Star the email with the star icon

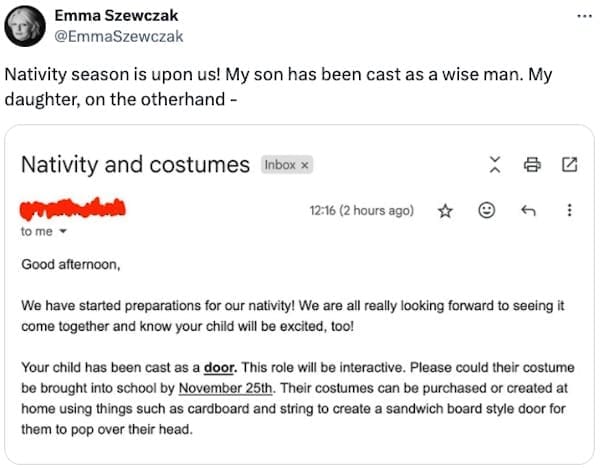[447, 211]
